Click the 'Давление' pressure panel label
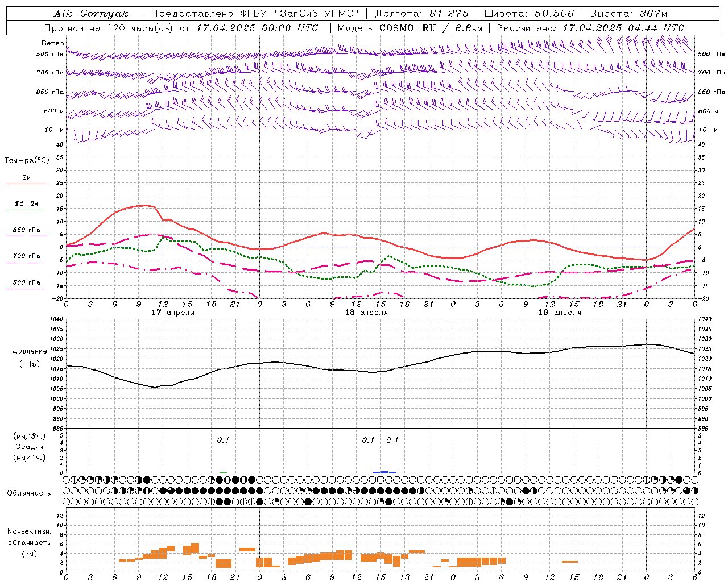This screenshot has height=582, width=728. (30, 351)
